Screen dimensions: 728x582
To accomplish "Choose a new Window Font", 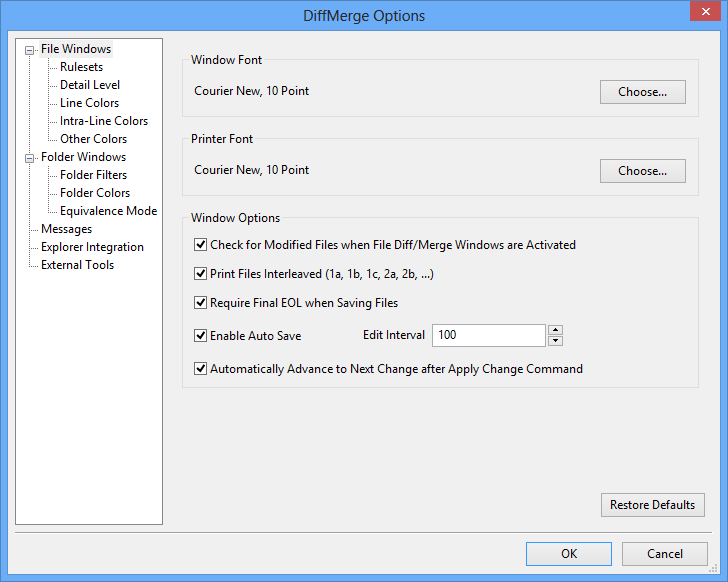I will 643,92.
